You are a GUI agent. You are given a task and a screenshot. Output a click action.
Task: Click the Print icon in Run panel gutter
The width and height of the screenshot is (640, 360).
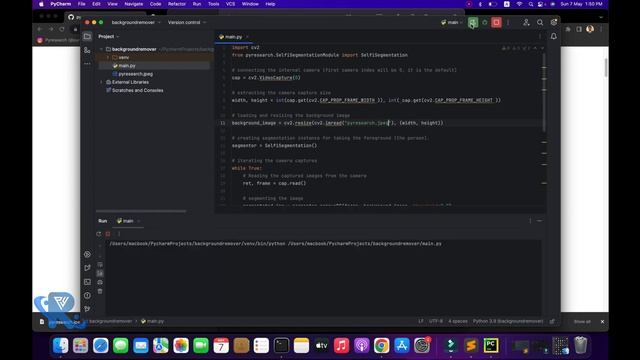pyautogui.click(x=100, y=282)
